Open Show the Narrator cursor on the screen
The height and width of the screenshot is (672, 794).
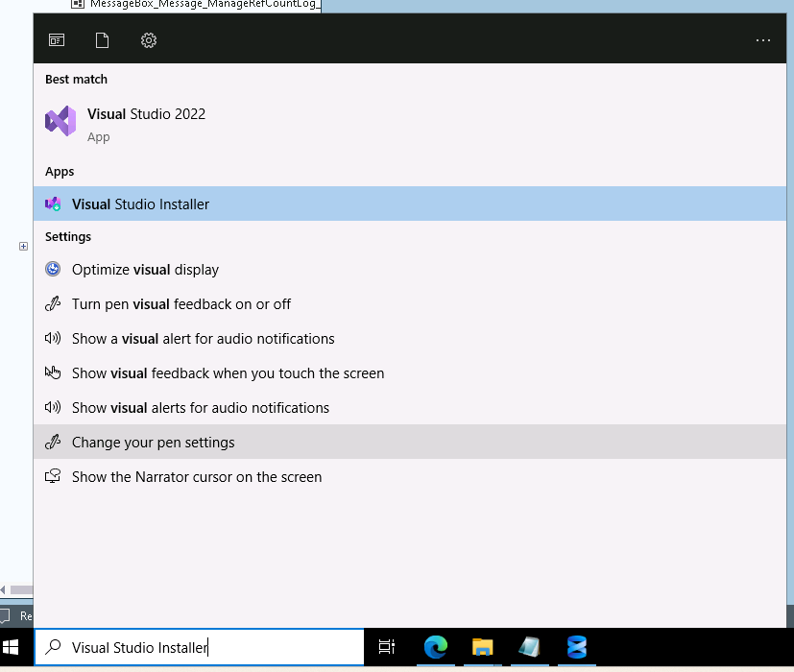[x=410, y=476]
